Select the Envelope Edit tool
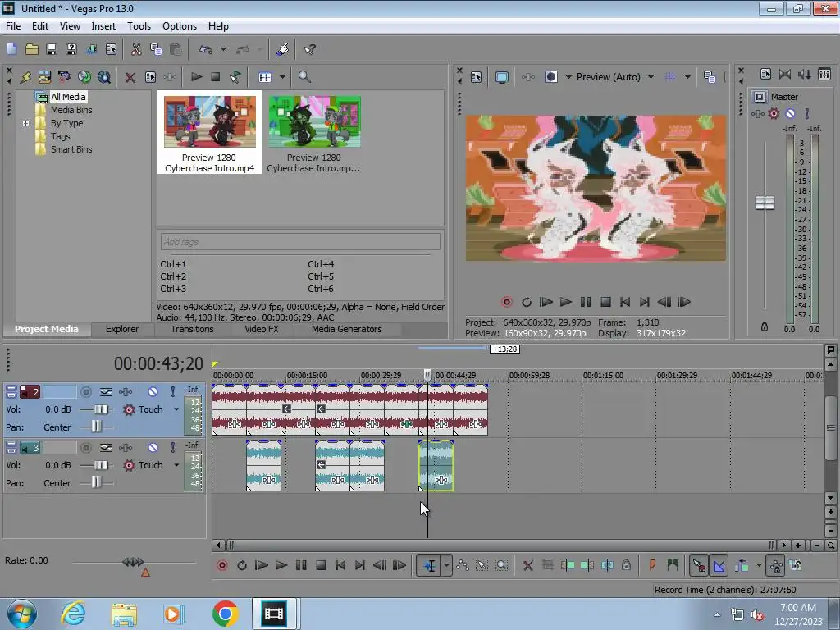The width and height of the screenshot is (840, 630). click(x=463, y=565)
